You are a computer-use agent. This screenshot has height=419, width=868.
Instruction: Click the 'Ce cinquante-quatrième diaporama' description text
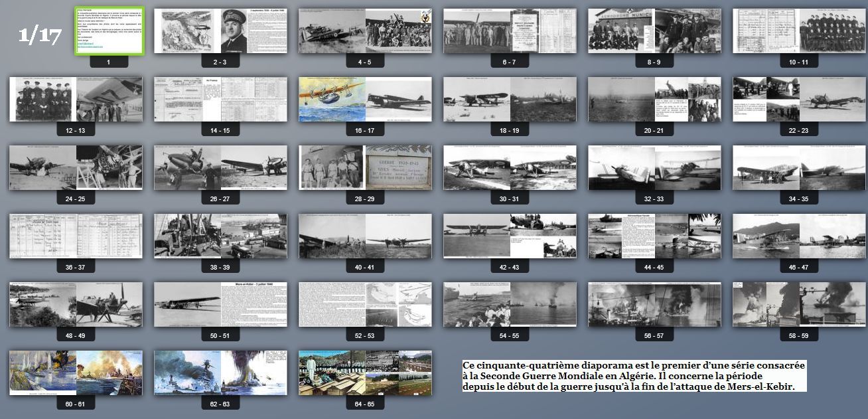(x=634, y=376)
